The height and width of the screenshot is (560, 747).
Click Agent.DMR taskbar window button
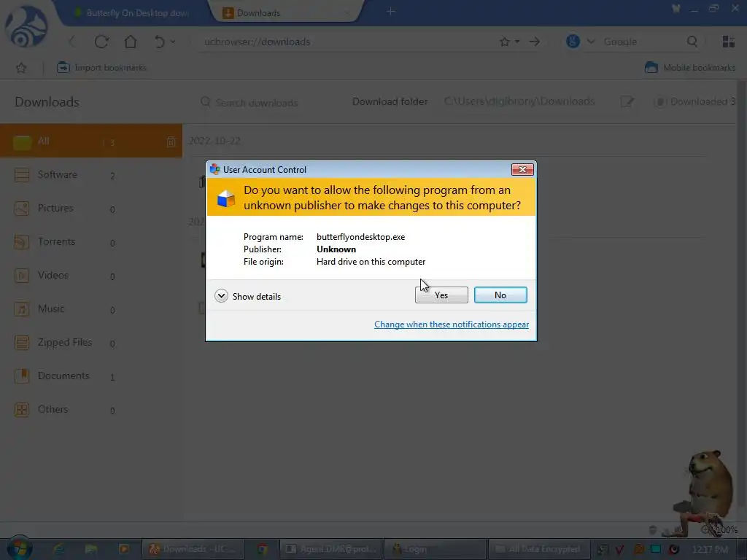click(x=330, y=549)
